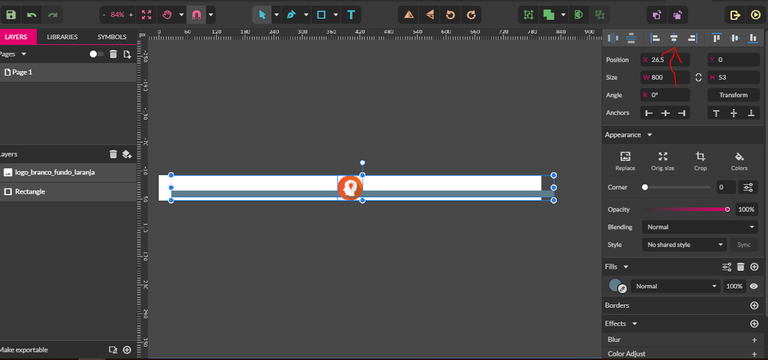Add a new page

click(127, 54)
